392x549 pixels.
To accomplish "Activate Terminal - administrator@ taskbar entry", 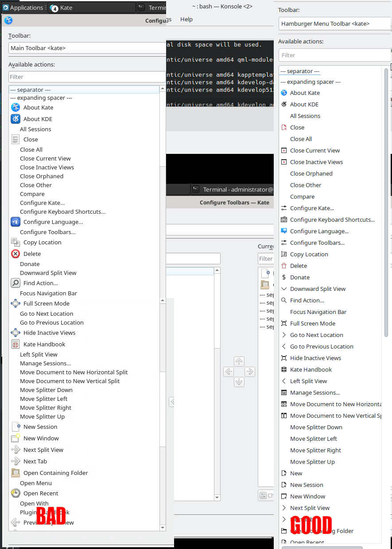I will [x=233, y=189].
